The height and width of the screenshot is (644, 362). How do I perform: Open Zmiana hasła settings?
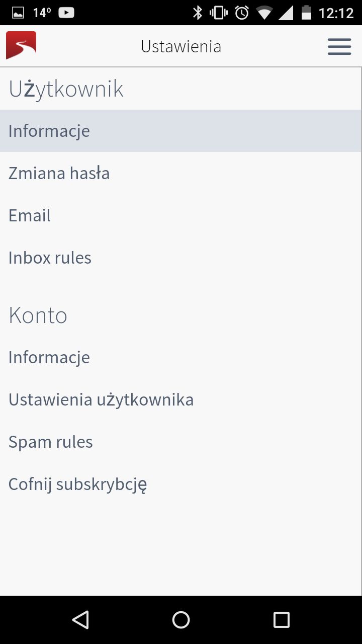click(180, 173)
